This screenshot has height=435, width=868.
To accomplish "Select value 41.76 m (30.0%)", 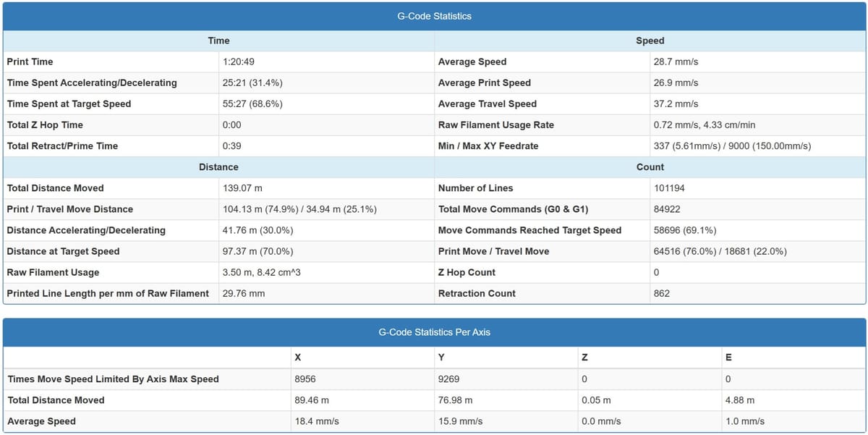I will click(258, 229).
